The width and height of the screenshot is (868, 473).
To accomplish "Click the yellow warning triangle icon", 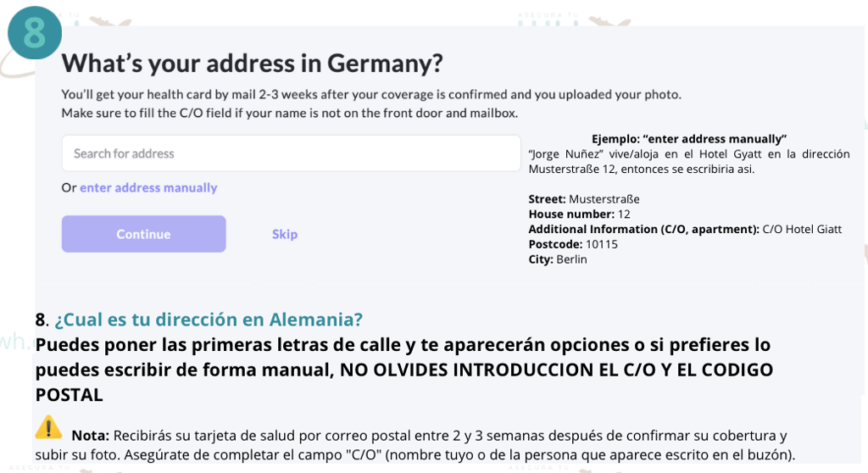I will 48,427.
